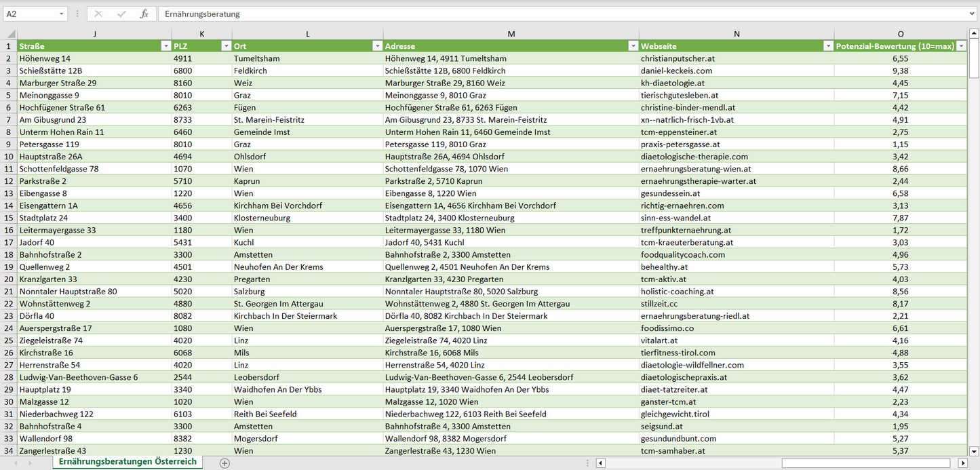Screen dimensions: 980x470
Task: Click the vertical scrollbar thumb
Action: 974,58
